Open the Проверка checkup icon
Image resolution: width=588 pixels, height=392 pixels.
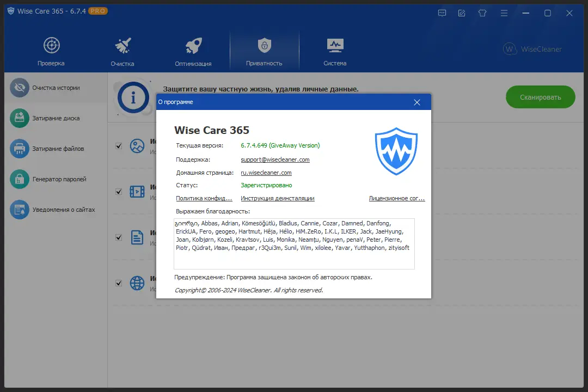[x=51, y=45]
